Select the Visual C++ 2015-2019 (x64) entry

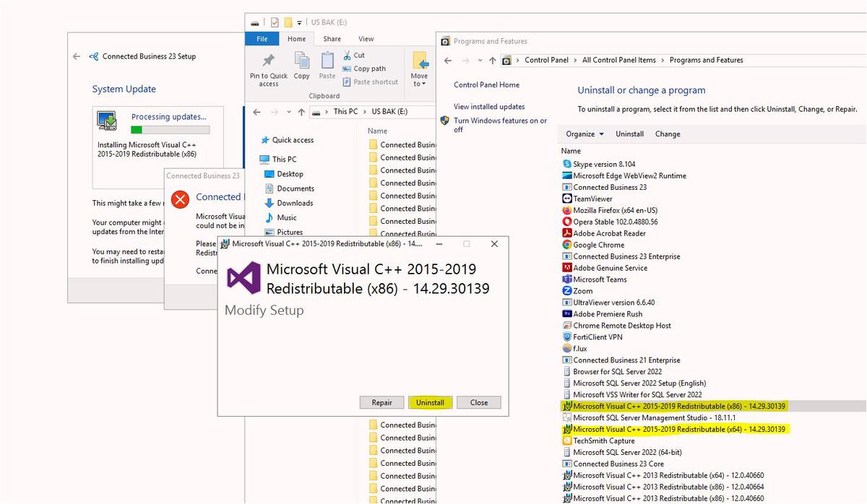pyautogui.click(x=678, y=430)
